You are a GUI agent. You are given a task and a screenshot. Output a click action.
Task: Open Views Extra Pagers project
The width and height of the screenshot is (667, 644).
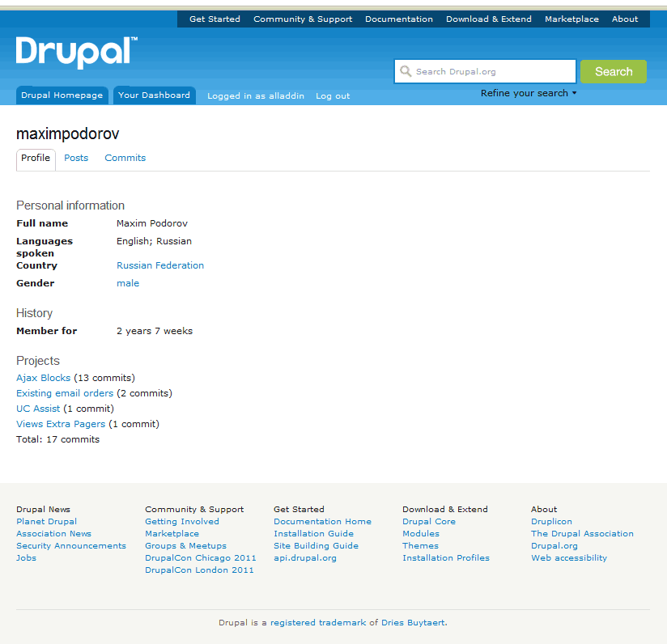pyautogui.click(x=61, y=424)
